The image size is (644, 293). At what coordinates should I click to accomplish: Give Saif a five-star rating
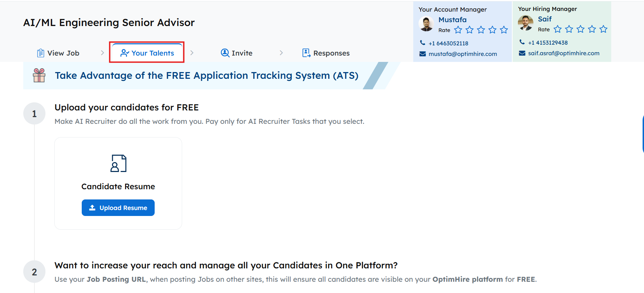tap(603, 29)
